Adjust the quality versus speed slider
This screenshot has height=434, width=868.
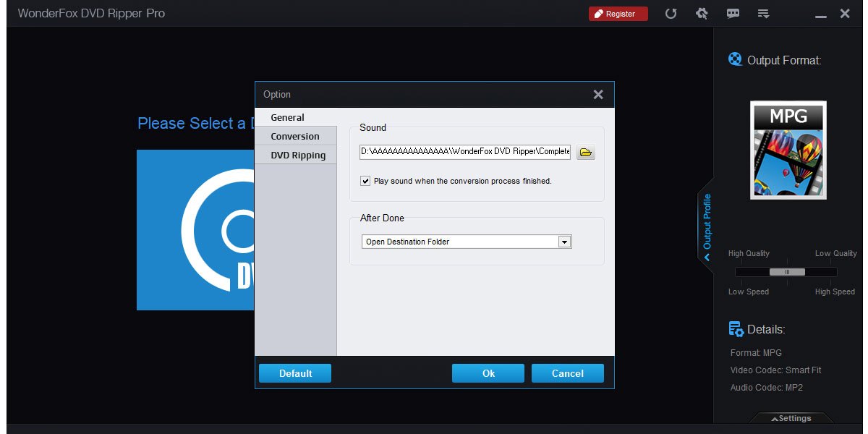(787, 272)
